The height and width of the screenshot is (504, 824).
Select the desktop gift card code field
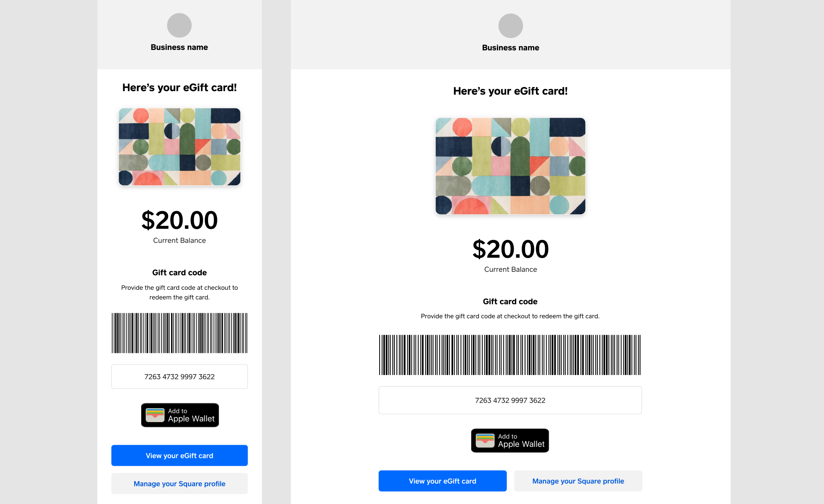tap(510, 400)
